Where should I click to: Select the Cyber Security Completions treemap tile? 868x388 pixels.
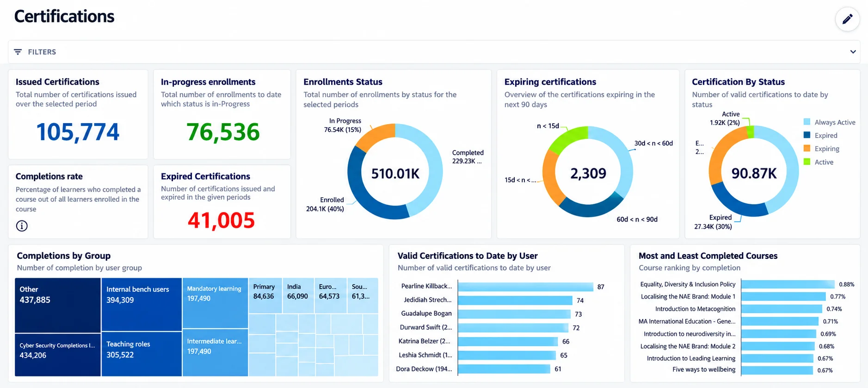coord(58,355)
